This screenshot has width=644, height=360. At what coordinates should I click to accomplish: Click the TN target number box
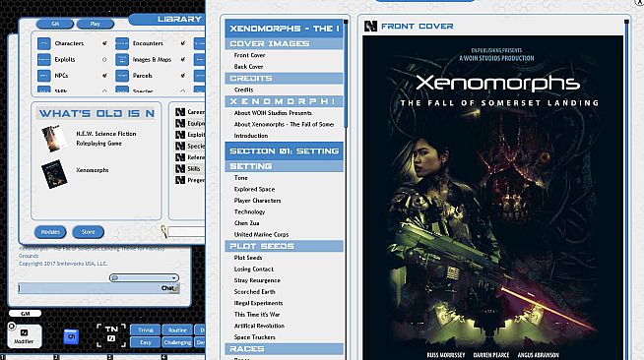click(111, 335)
